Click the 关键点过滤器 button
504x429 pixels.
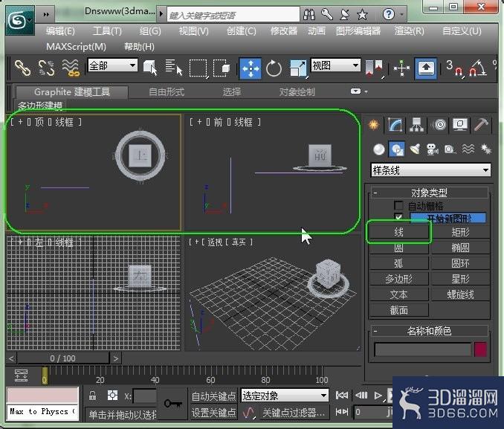(293, 413)
